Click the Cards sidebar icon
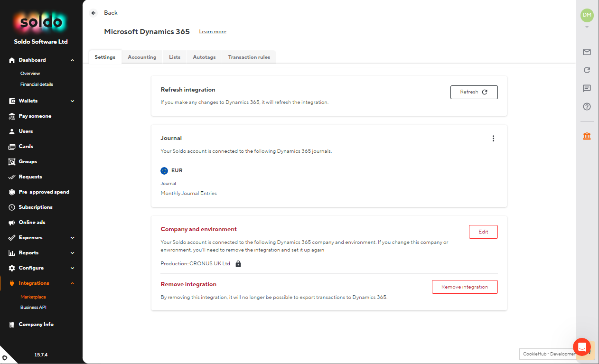The height and width of the screenshot is (364, 599). (x=12, y=147)
